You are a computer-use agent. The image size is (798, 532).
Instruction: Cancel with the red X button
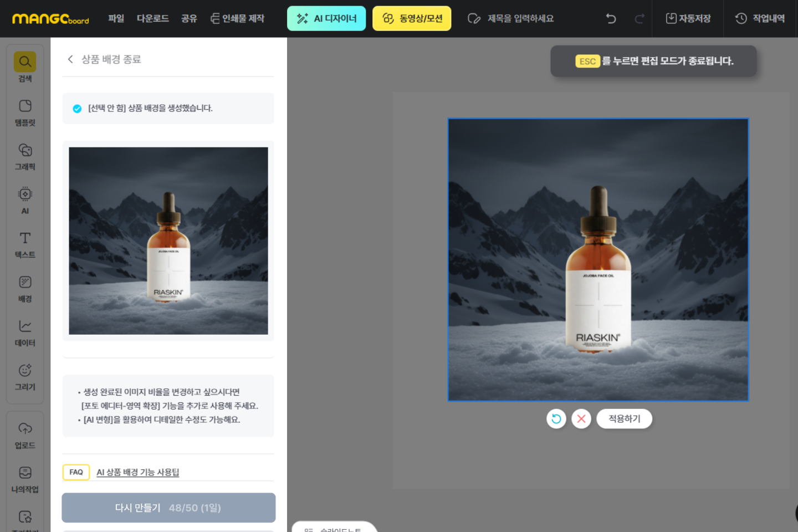click(x=581, y=419)
